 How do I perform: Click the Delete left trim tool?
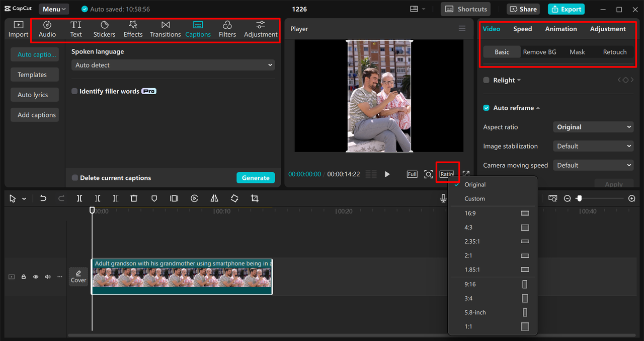98,198
